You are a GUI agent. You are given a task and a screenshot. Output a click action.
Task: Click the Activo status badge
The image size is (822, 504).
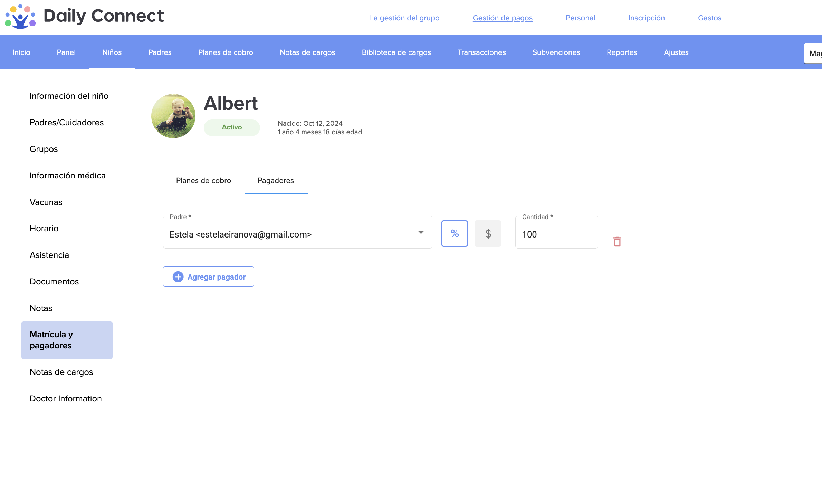[x=232, y=127]
